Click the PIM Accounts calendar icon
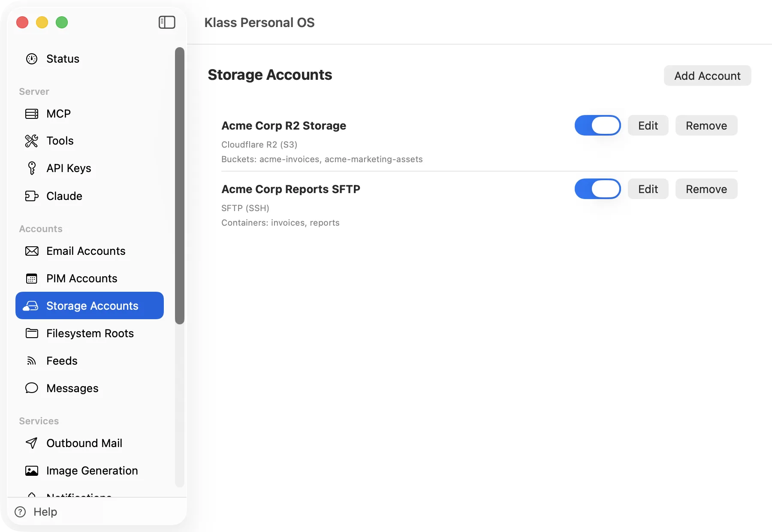Screen dimensions: 772x532 tap(32, 278)
